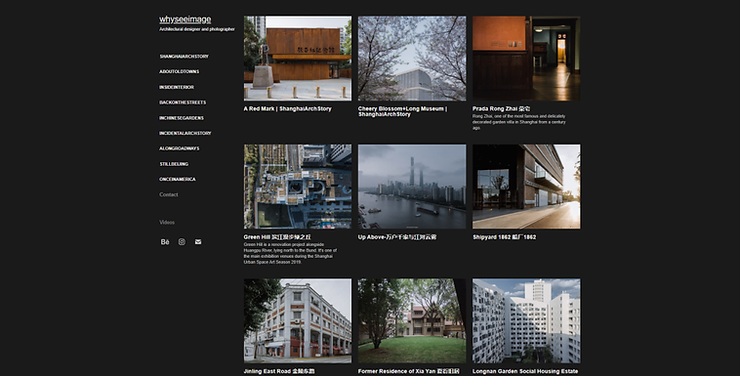The height and width of the screenshot is (376, 740).
Task: Click 'Former Residence of Xia Yan' title
Action: pos(408,371)
